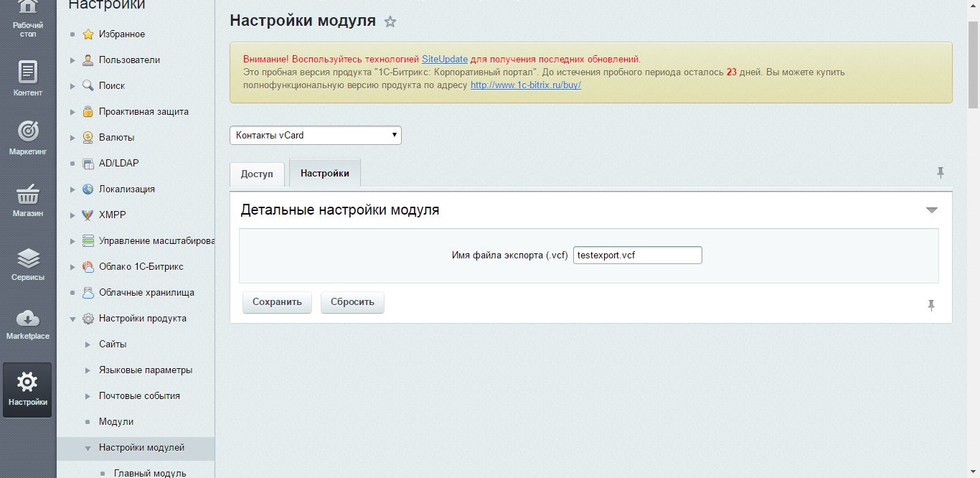Open Почтовые события tree label
Screen dimensions: 980x478
click(x=139, y=396)
